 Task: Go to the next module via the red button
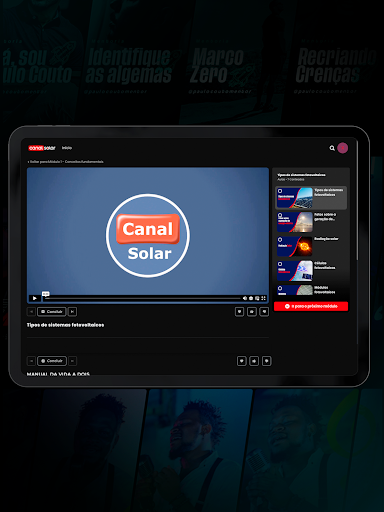click(x=311, y=306)
